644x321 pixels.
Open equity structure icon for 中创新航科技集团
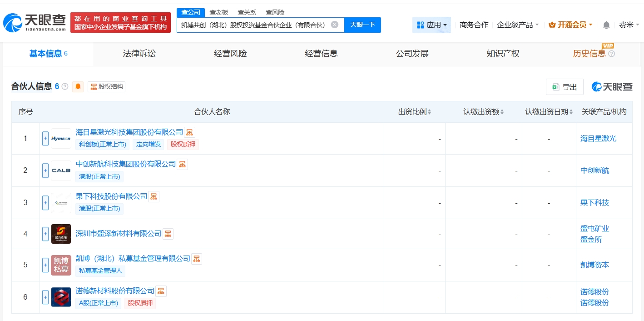click(182, 164)
